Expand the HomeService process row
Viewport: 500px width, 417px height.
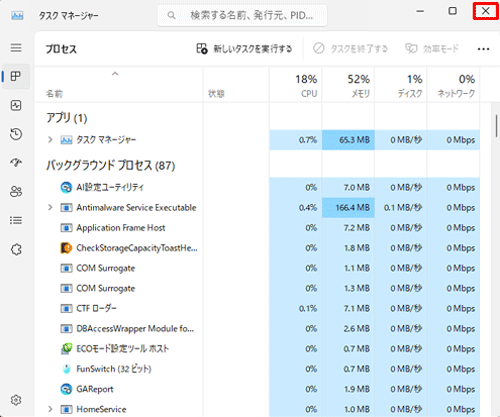(x=50, y=409)
